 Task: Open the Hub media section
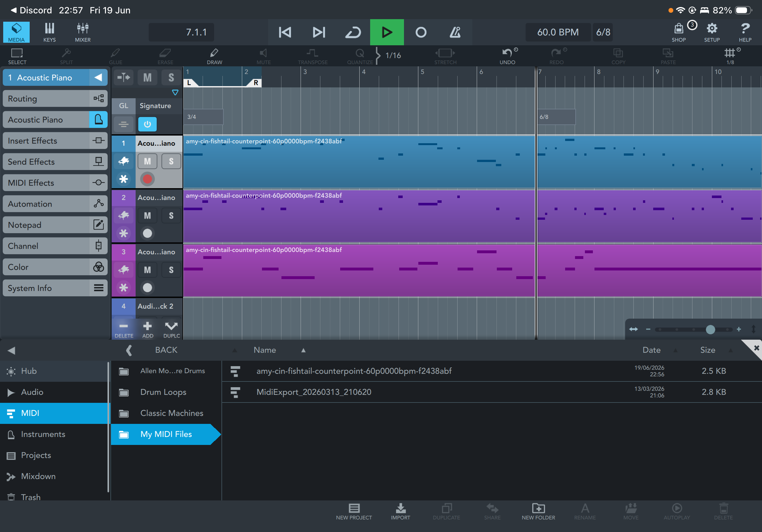[54, 371]
